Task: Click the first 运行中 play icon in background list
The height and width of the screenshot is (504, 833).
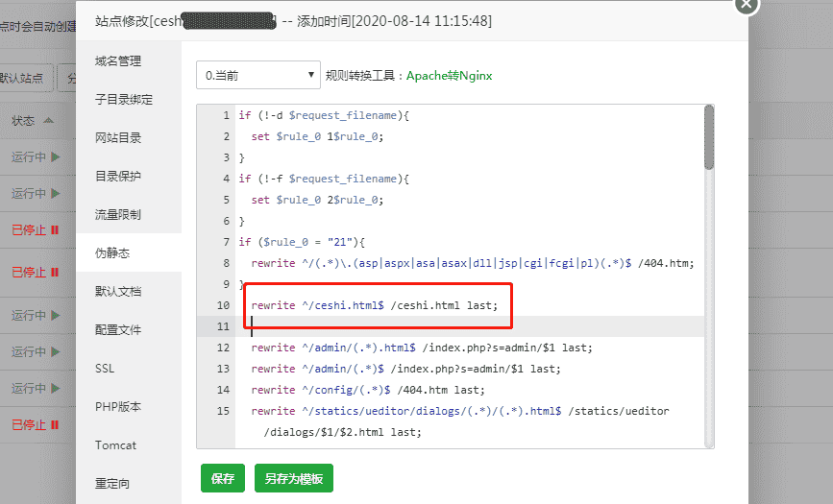Action: [56, 156]
